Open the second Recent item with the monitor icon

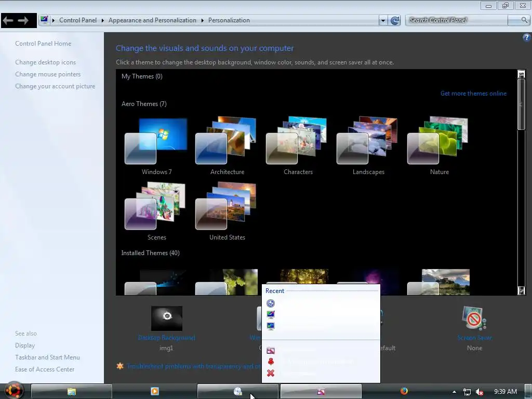[x=321, y=314]
